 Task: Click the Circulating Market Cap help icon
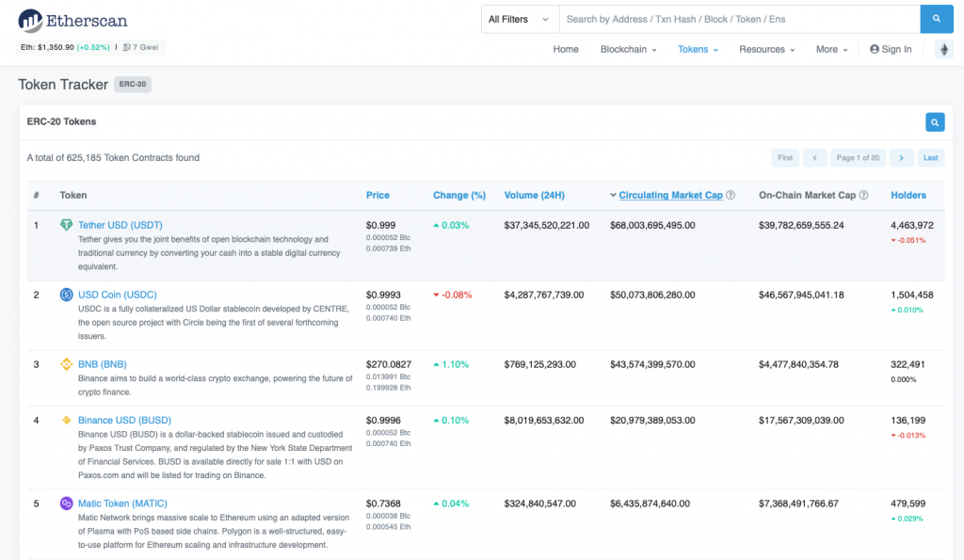pyautogui.click(x=731, y=195)
